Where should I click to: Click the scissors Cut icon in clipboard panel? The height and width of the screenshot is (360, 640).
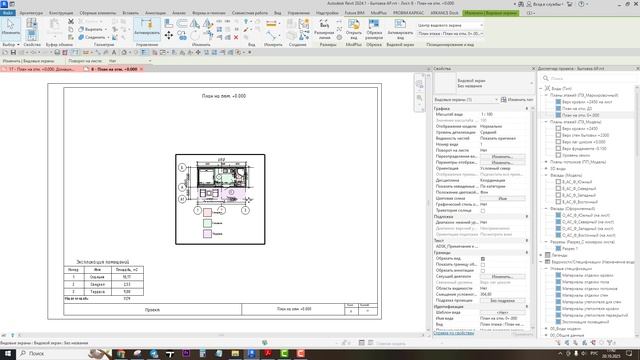tap(71, 21)
